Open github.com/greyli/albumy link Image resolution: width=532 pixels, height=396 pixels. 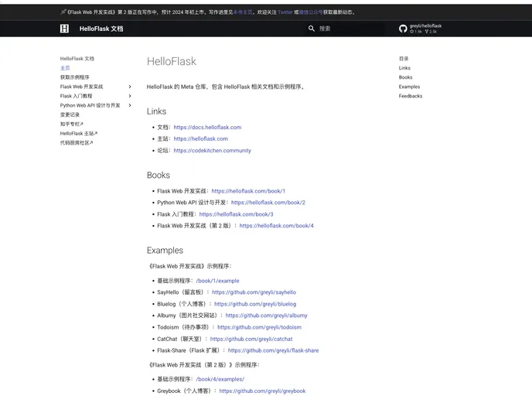point(266,316)
